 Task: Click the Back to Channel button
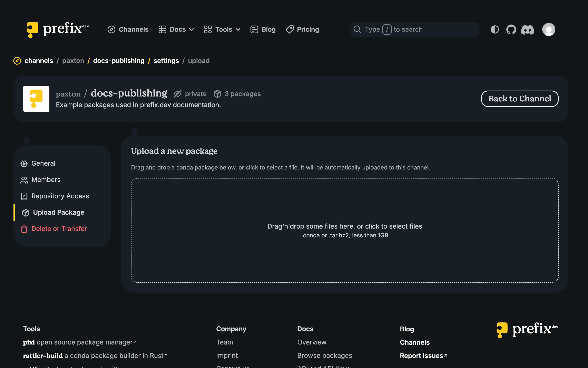(520, 99)
